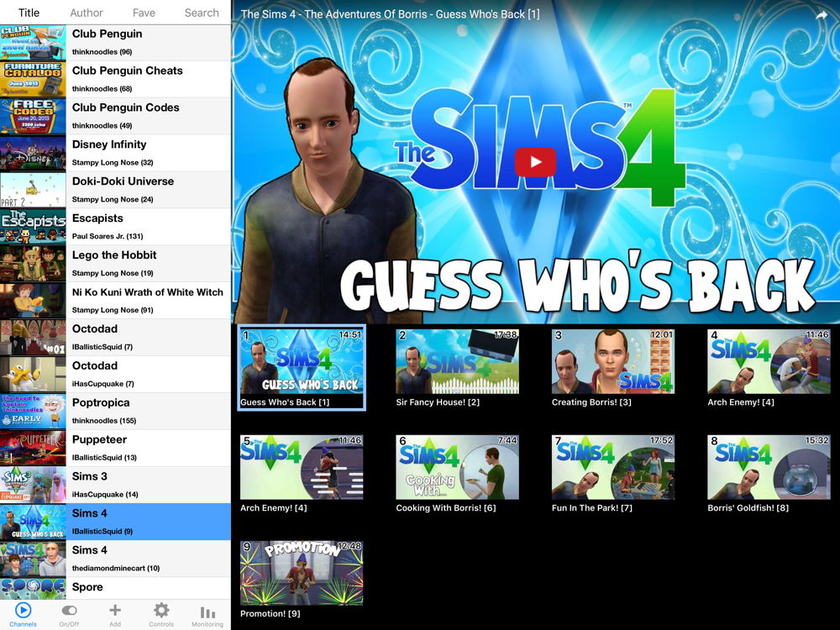Select the Poptropica playlist
This screenshot has width=840, height=630.
click(115, 412)
